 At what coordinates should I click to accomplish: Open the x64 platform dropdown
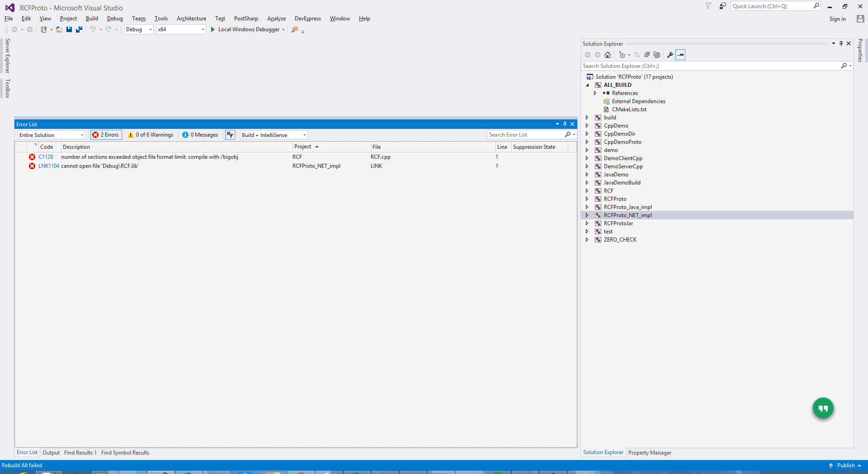(181, 29)
